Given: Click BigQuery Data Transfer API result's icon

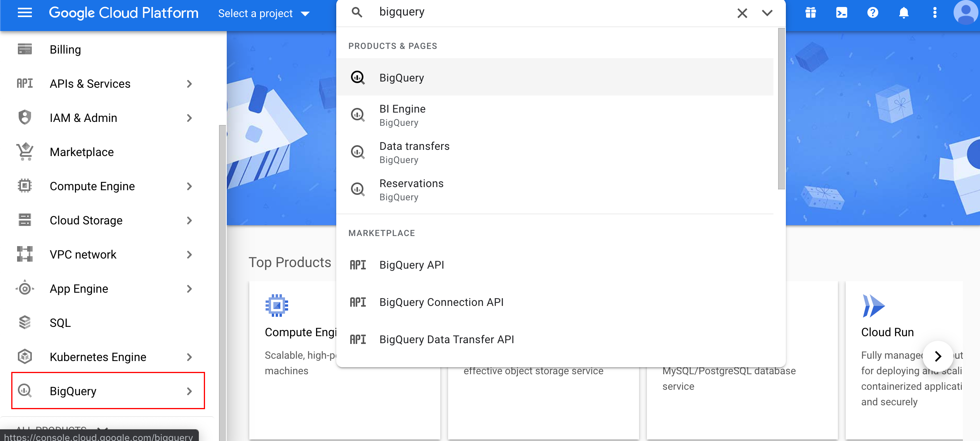Looking at the screenshot, I should (x=358, y=339).
